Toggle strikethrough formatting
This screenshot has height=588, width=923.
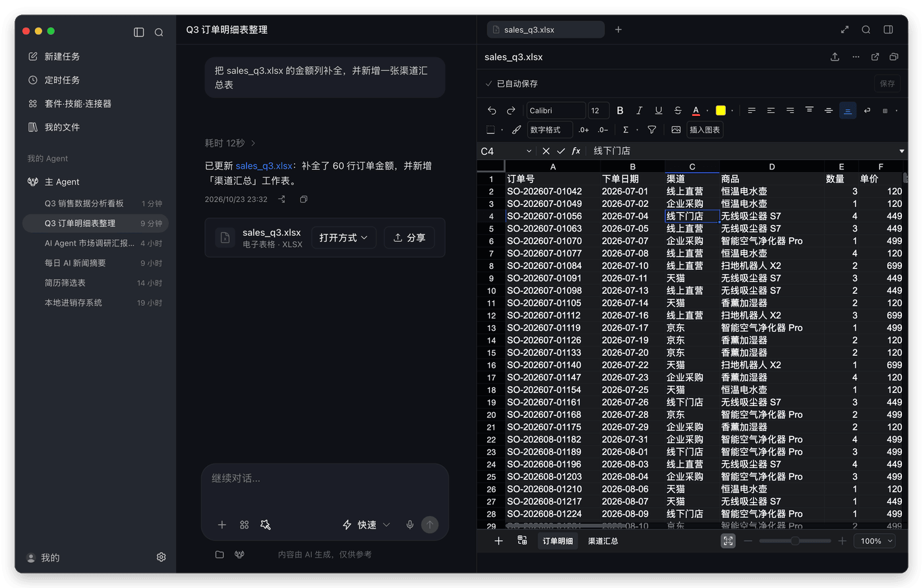tap(677, 111)
